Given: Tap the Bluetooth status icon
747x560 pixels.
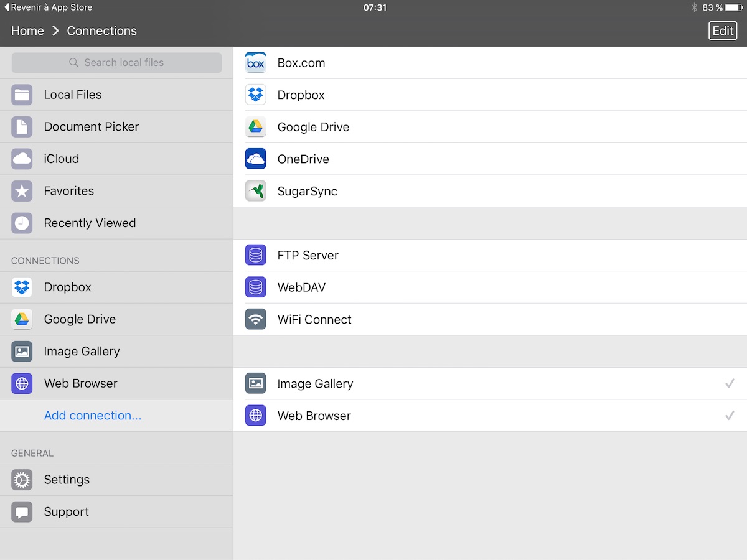Looking at the screenshot, I should [x=694, y=7].
